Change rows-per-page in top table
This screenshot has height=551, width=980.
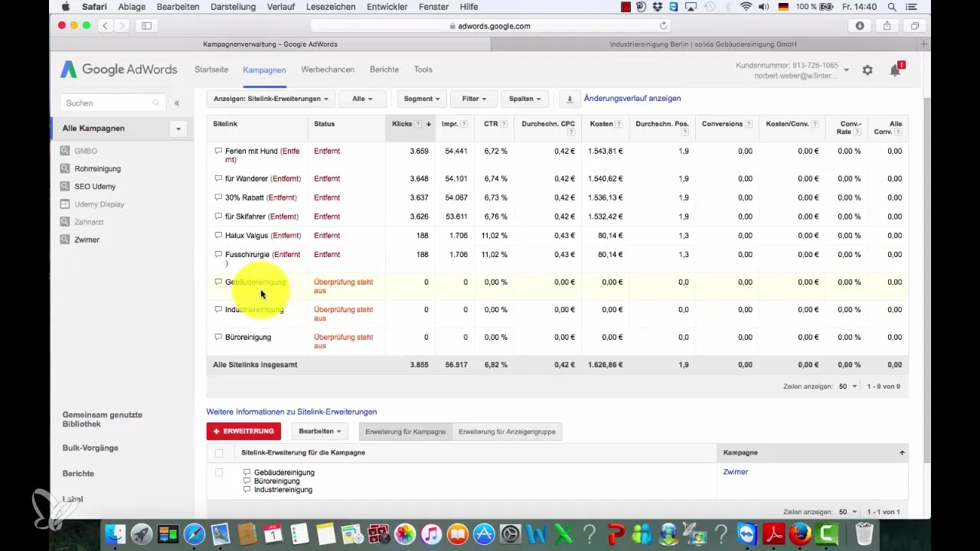848,386
